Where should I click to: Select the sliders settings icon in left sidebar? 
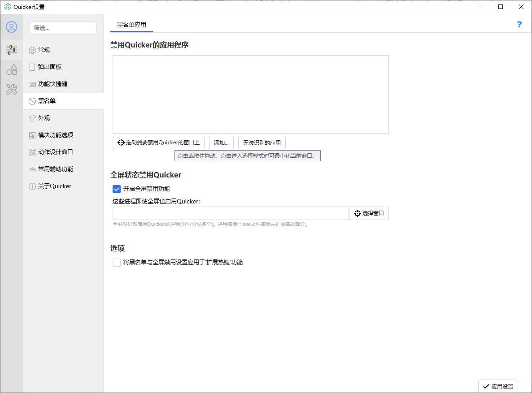pyautogui.click(x=12, y=50)
